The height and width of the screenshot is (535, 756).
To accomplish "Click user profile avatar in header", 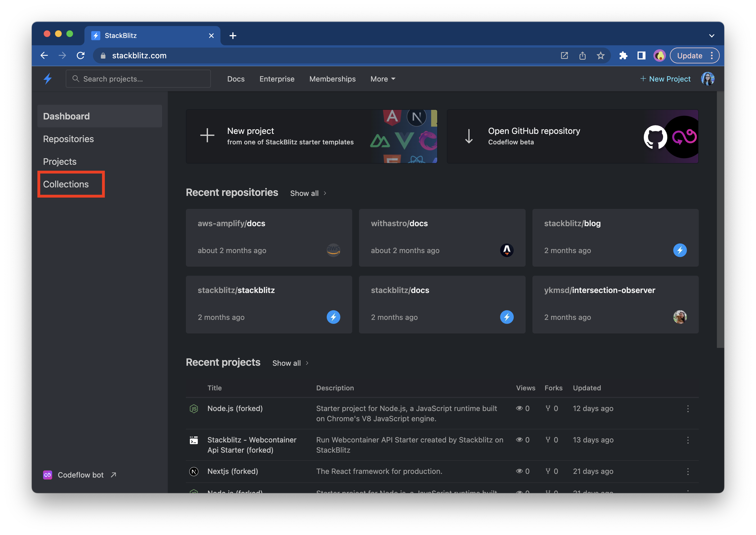I will 707,79.
